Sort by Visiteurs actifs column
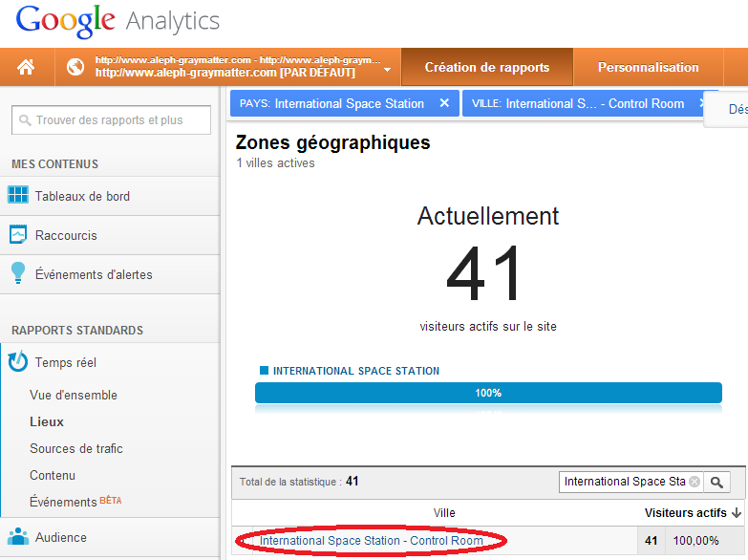This screenshot has height=560, width=748. click(686, 513)
